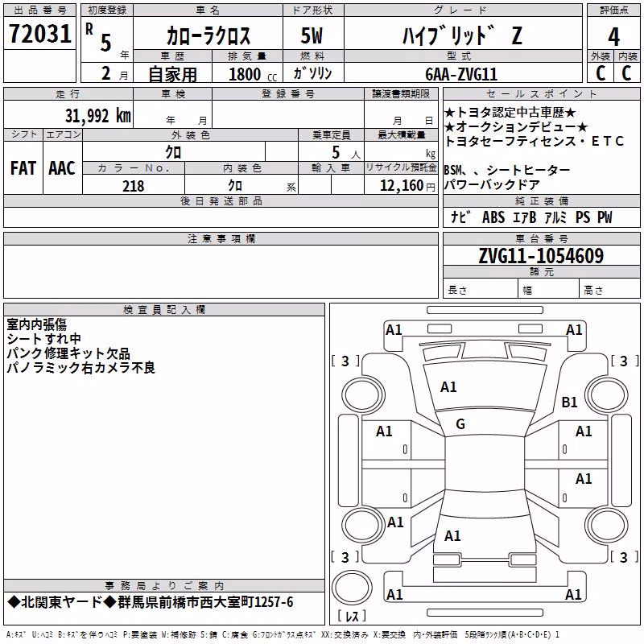Click the interior grade C under 内装
Image resolution: width=644 pixels, height=644 pixels.
[626, 73]
